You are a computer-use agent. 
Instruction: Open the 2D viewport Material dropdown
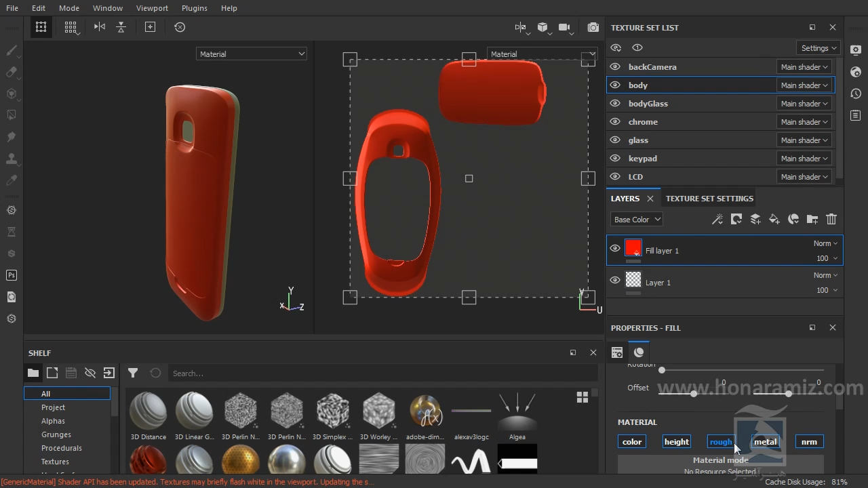[x=542, y=54]
